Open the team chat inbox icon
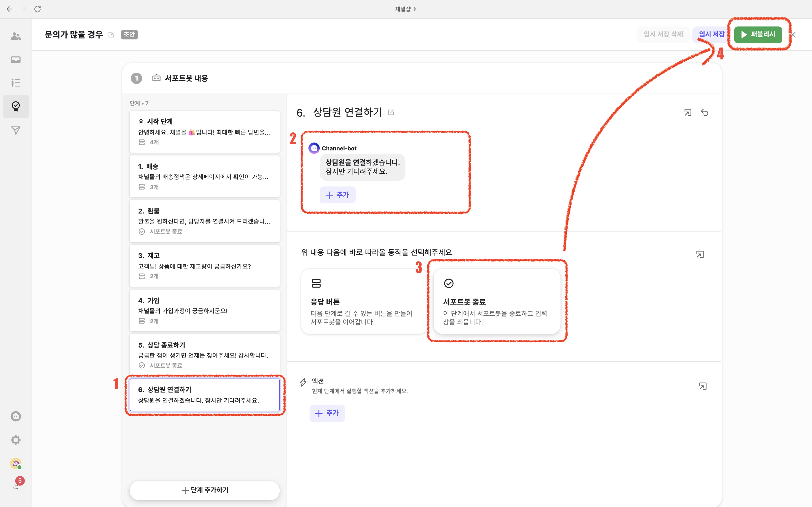 tap(16, 60)
